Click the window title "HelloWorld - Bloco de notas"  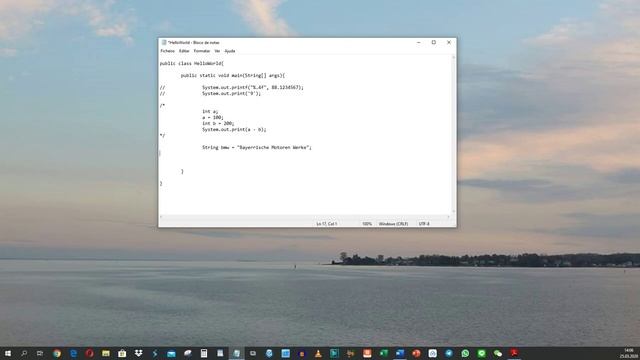[193, 42]
